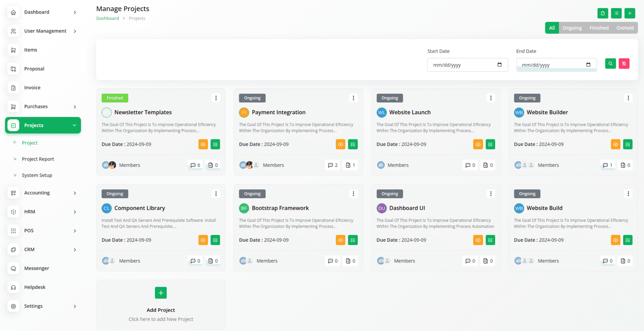This screenshot has height=331, width=644.
Task: View Website Launch project using the orange eye icon
Action: tap(478, 144)
